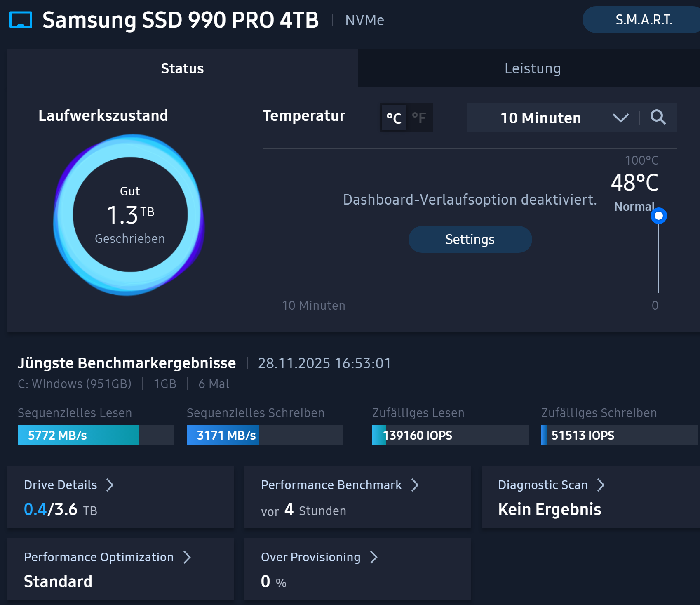Click the magnifier search icon
This screenshot has width=700, height=605.
click(658, 118)
